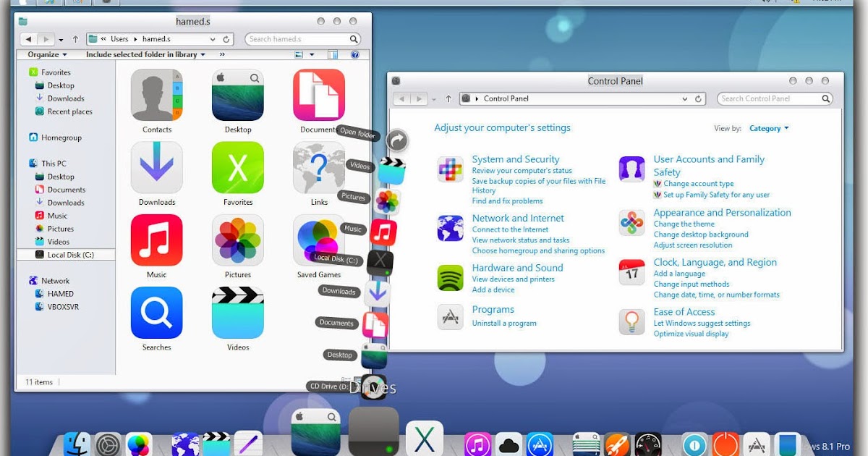Open the Videos clapperboard icon
This screenshot has width=868, height=456.
tap(237, 313)
